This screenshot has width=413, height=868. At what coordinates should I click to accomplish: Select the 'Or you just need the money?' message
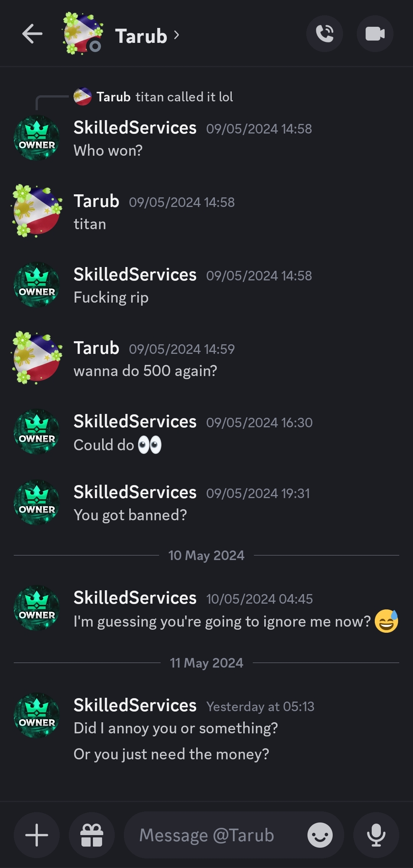point(171,754)
